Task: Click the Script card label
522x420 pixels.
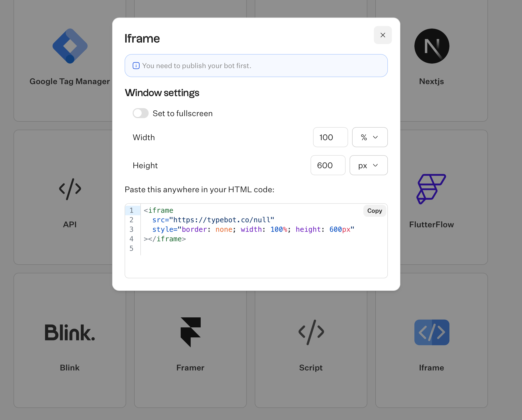Action: coord(311,368)
